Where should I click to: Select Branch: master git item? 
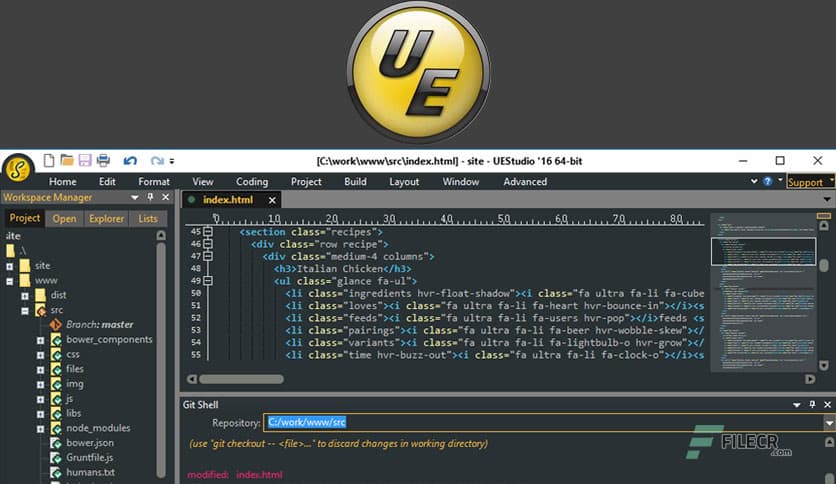[x=99, y=324]
